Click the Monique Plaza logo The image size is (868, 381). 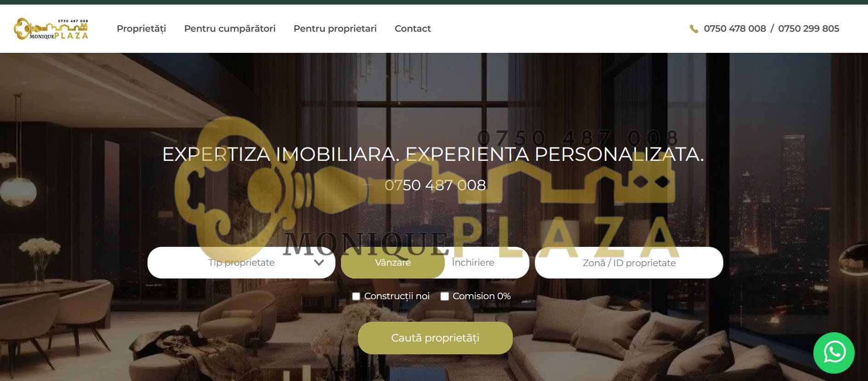point(51,29)
